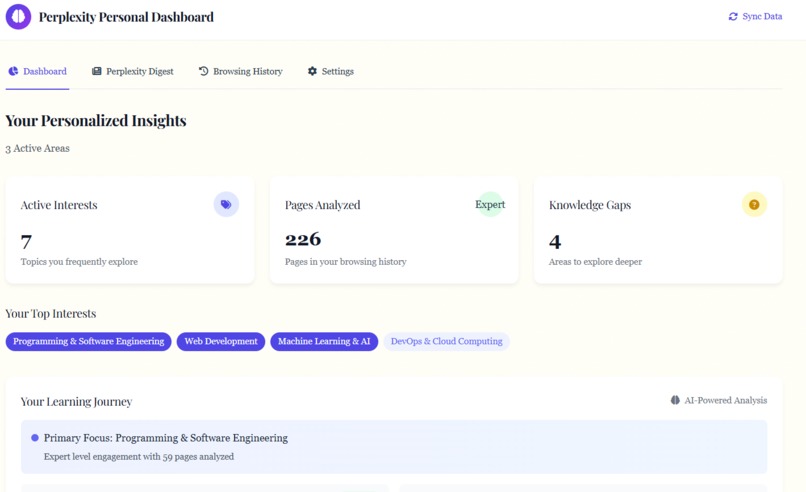Click the Perplexity Personal Dashboard title
Image resolution: width=806 pixels, height=492 pixels.
point(126,17)
